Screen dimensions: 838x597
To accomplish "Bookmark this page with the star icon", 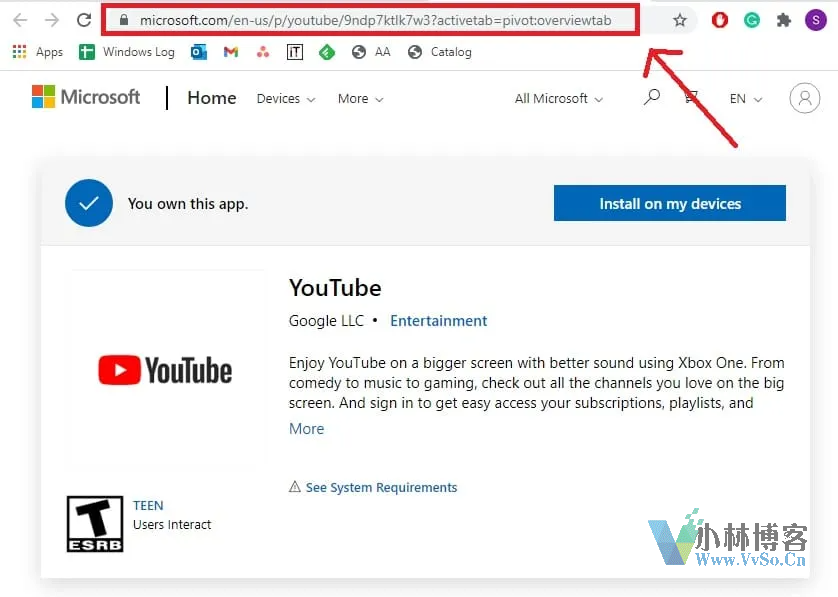I will pyautogui.click(x=680, y=20).
